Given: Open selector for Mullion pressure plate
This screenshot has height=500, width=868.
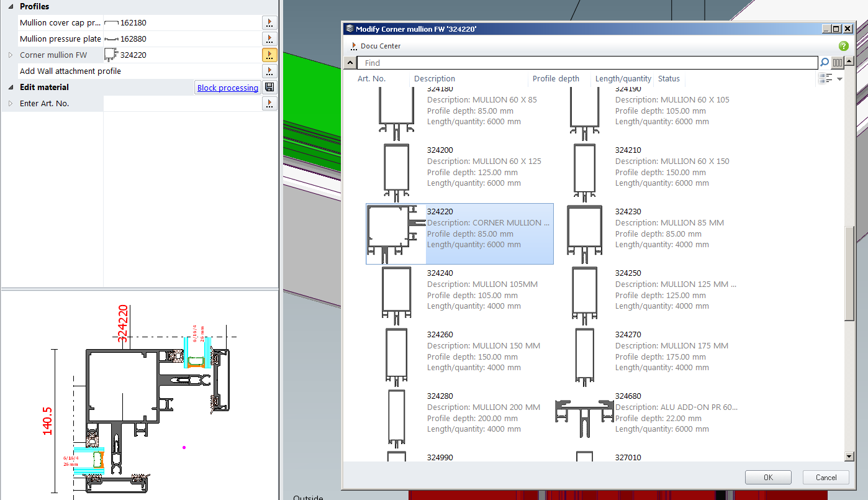Looking at the screenshot, I should [x=269, y=39].
